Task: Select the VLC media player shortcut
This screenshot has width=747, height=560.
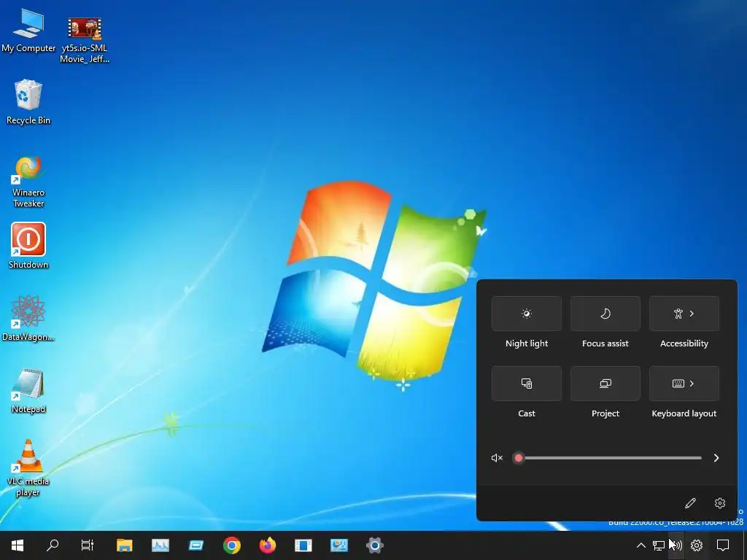Action: pos(28,467)
